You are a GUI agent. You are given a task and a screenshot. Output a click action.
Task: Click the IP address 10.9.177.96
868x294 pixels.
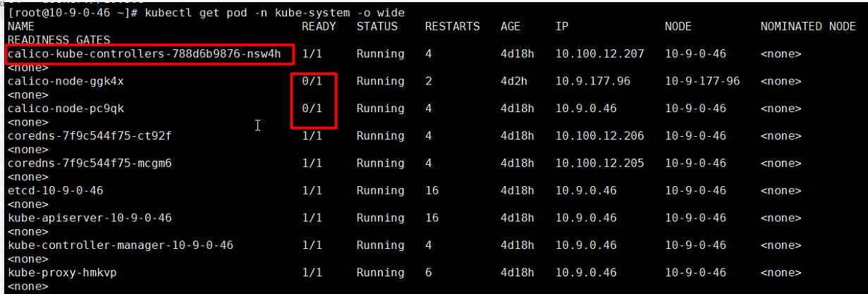click(593, 82)
